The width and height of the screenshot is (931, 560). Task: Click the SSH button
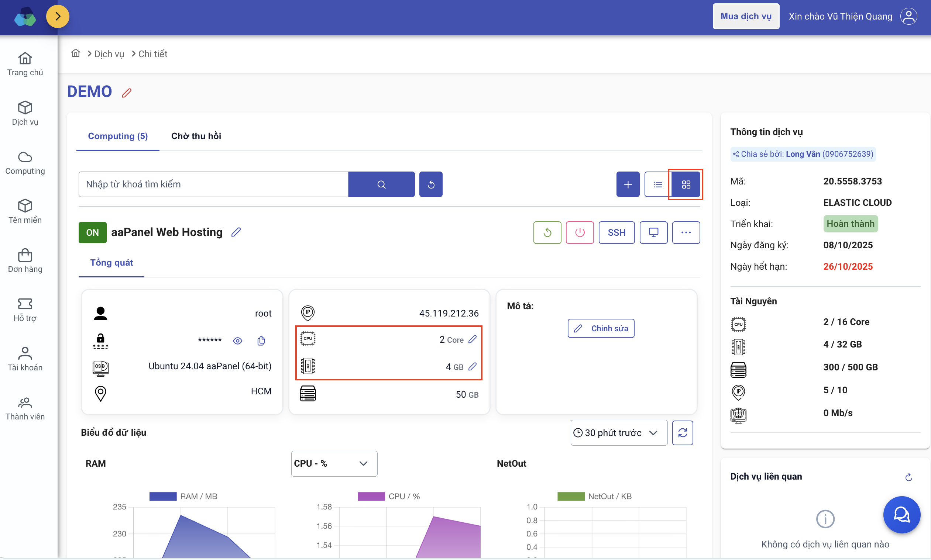616,232
